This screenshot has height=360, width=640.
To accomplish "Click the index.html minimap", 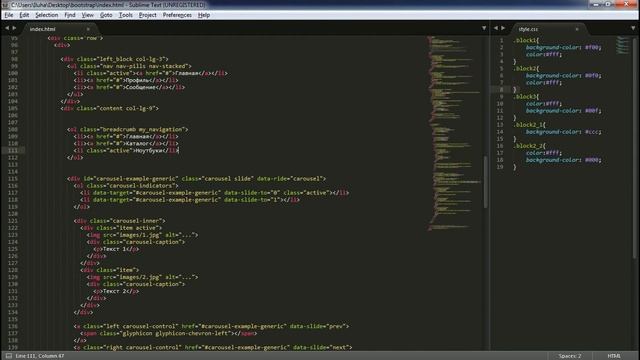I will point(454,133).
